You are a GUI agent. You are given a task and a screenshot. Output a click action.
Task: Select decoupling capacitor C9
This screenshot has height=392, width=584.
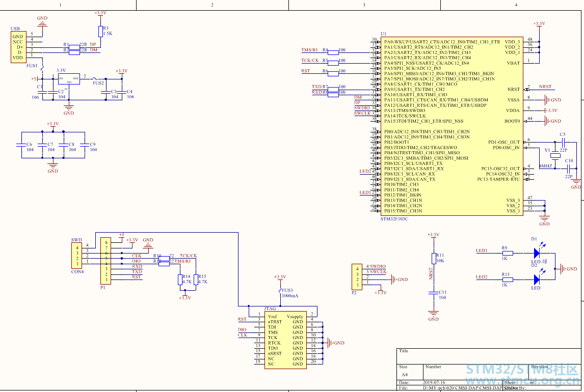pyautogui.click(x=85, y=145)
